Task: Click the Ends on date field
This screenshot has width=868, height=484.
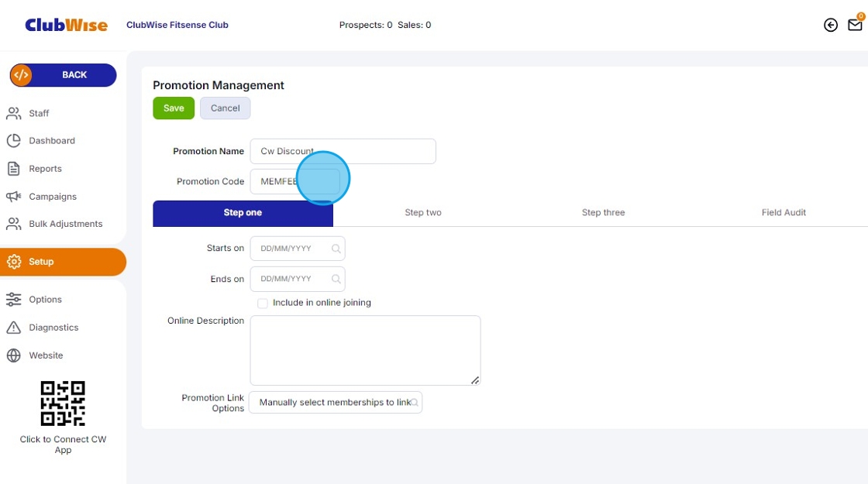Action: (x=298, y=279)
